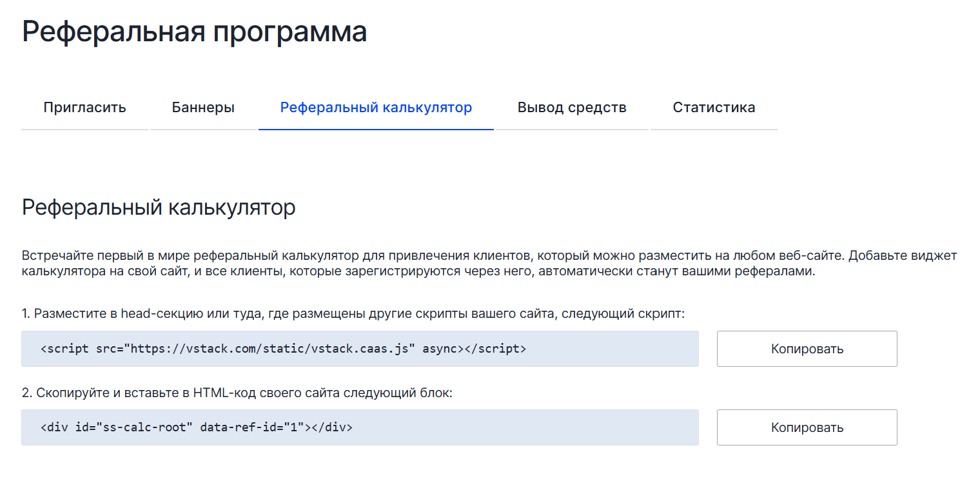Click the step 2 HTML-код instruction text
Screen dimensions: 980x479
[237, 392]
